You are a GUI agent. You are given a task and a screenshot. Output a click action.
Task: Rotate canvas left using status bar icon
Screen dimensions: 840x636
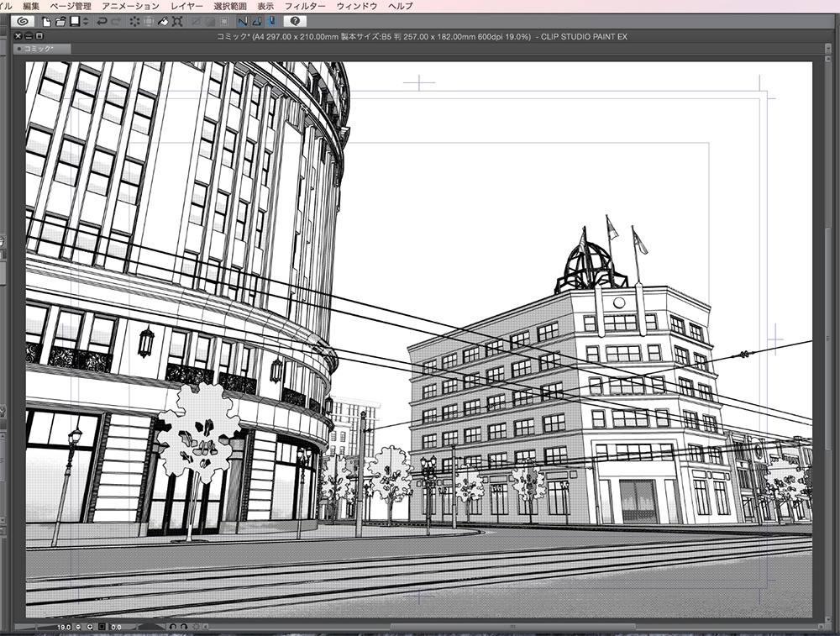click(x=172, y=627)
